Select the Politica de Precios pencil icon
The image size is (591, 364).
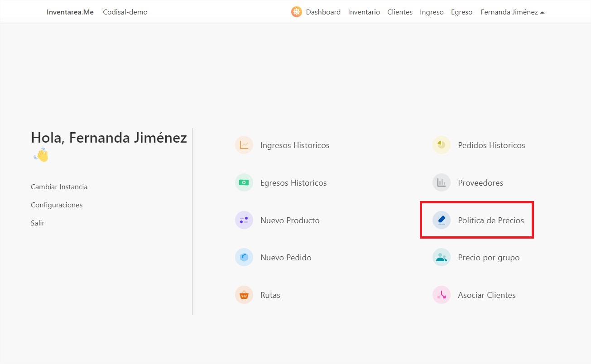click(441, 220)
